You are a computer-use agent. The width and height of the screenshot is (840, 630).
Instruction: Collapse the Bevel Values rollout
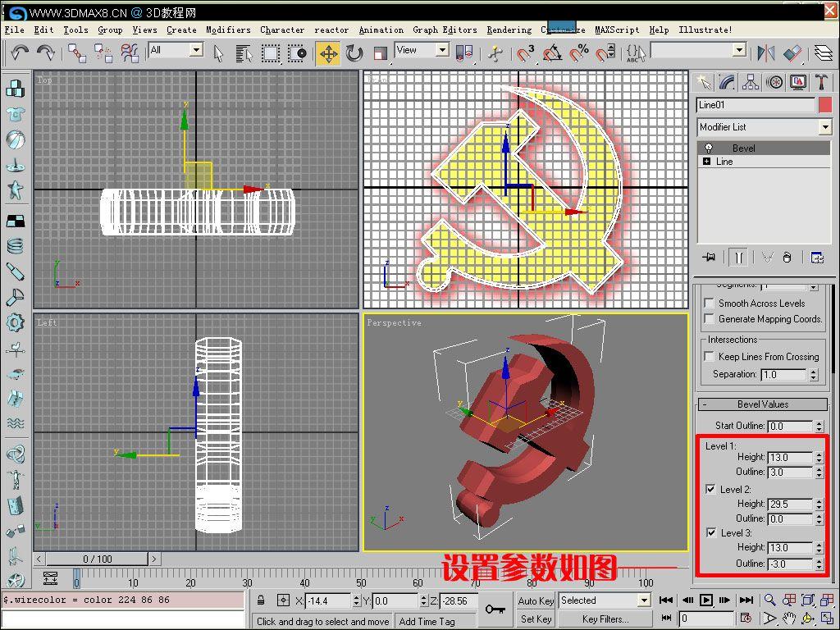pyautogui.click(x=762, y=404)
